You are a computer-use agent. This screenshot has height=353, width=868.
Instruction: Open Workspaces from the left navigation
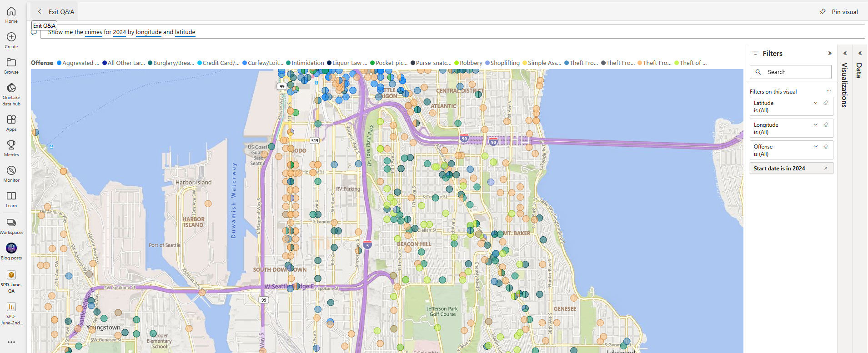pos(11,223)
